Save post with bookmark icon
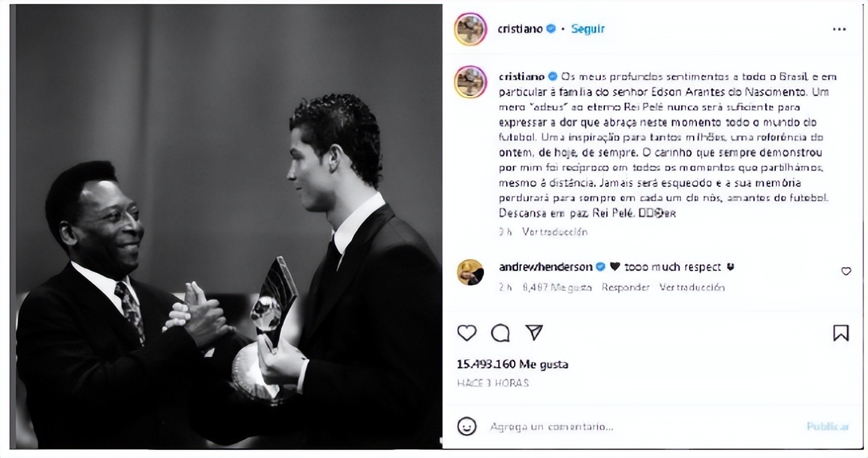This screenshot has width=868, height=458. point(841,332)
